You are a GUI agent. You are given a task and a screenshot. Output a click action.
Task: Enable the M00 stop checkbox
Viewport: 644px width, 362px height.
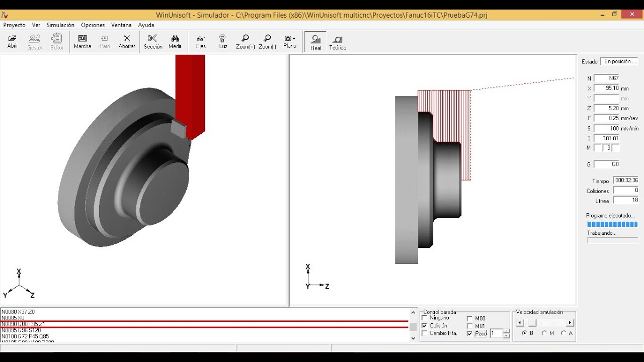[x=469, y=318]
